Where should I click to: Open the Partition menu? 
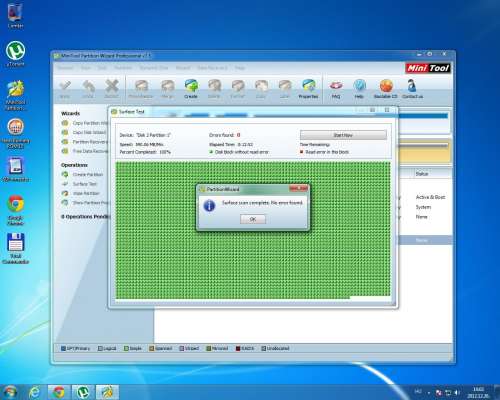[x=123, y=68]
